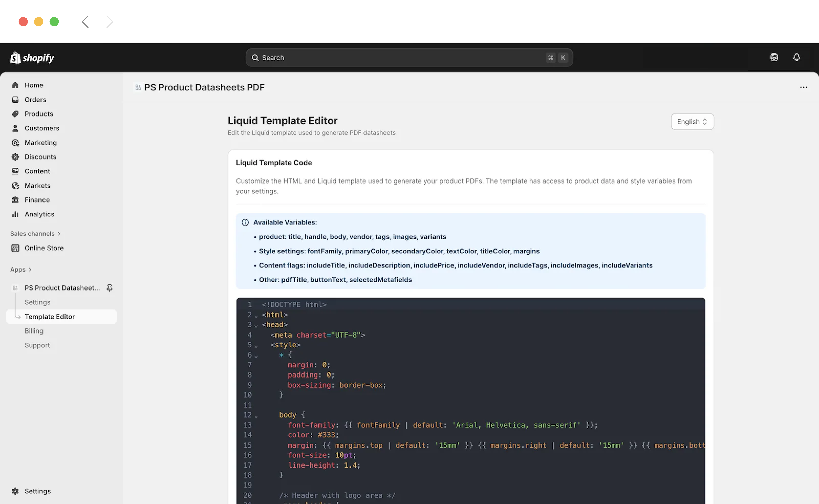This screenshot has width=819, height=504.
Task: Open the Support page
Action: 37,345
